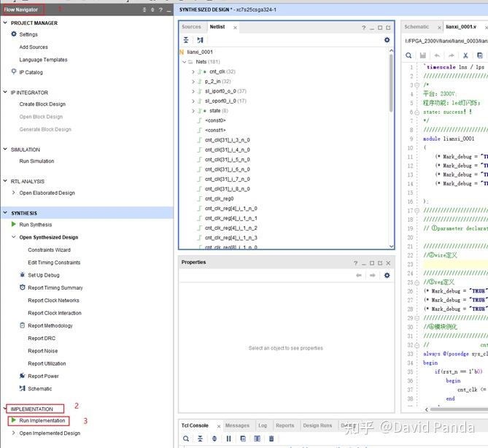The image size is (488, 448).
Task: Expand the cnt_clk (32) net bus
Action: tap(193, 72)
